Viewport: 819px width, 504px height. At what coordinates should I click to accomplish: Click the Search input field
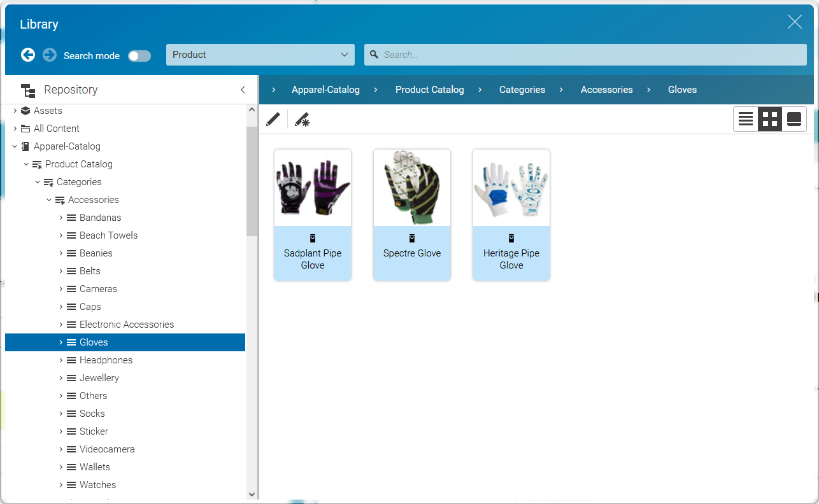(585, 55)
